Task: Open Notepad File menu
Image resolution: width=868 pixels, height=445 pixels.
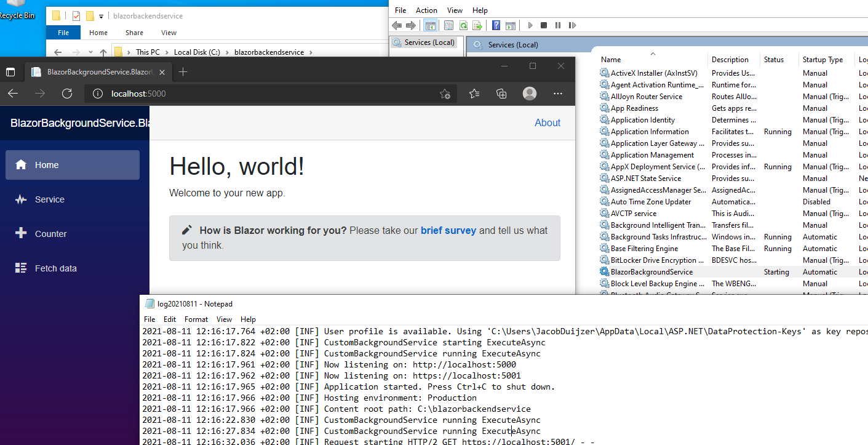Action: [149, 319]
